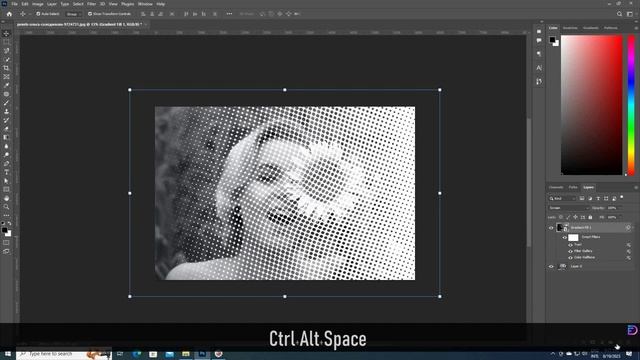
Task: Select the Clone Stamp tool
Action: click(6, 111)
